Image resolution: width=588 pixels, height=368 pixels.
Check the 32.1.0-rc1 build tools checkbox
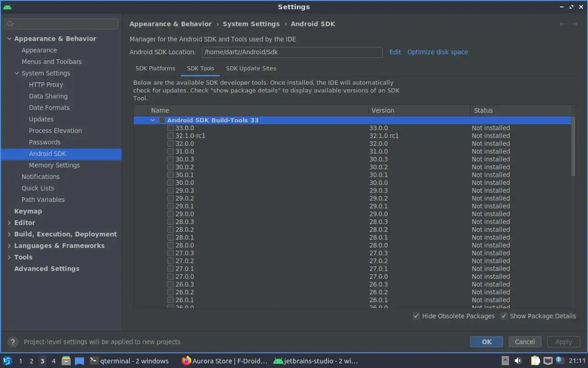pyautogui.click(x=170, y=136)
